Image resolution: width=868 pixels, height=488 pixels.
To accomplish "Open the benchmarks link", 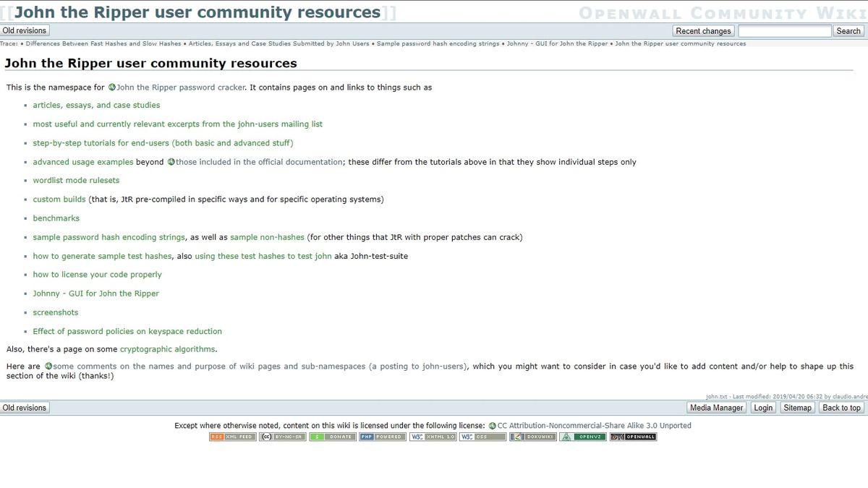I will coord(56,218).
